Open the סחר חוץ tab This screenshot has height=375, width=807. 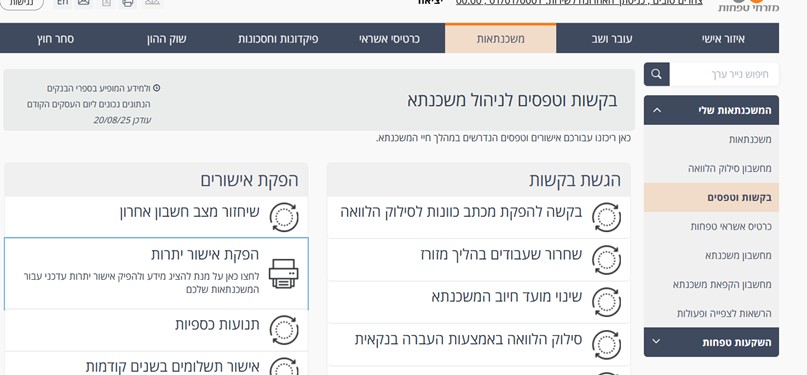pyautogui.click(x=56, y=39)
